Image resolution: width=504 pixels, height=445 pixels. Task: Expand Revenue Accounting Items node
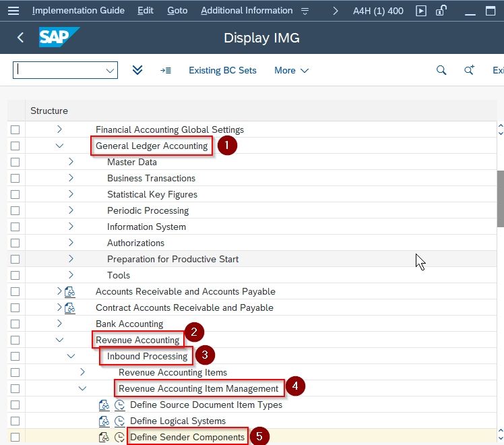pos(83,372)
